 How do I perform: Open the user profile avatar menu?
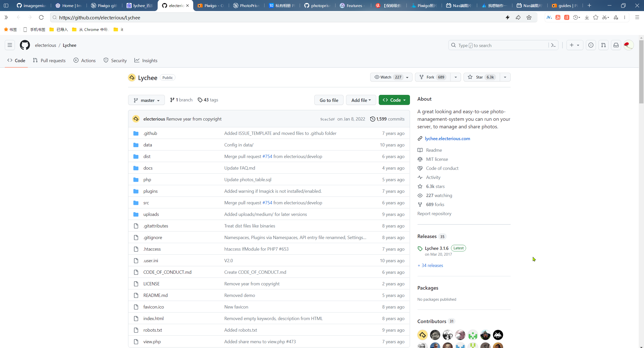[x=628, y=45]
